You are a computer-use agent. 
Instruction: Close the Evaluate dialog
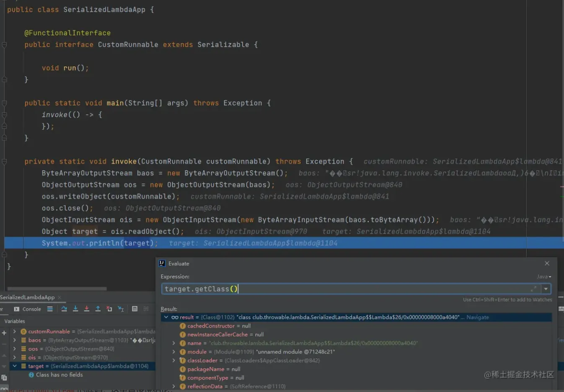[547, 263]
